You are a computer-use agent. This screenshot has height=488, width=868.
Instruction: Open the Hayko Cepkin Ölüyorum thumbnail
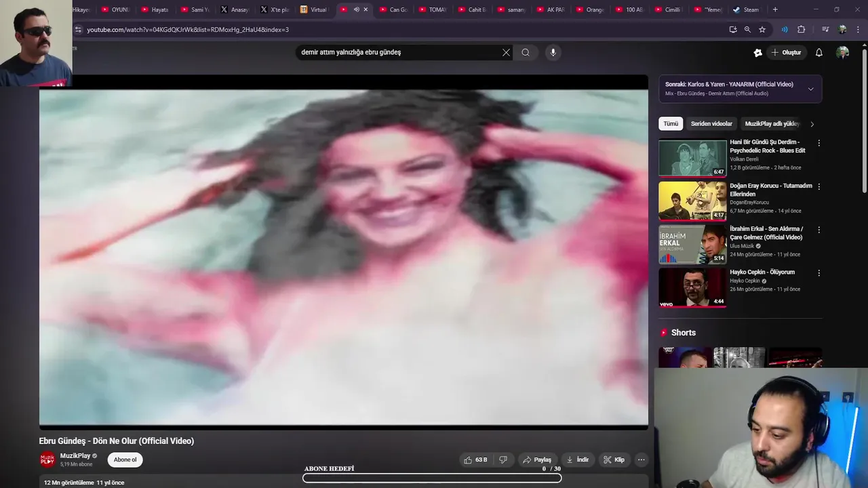(x=692, y=288)
